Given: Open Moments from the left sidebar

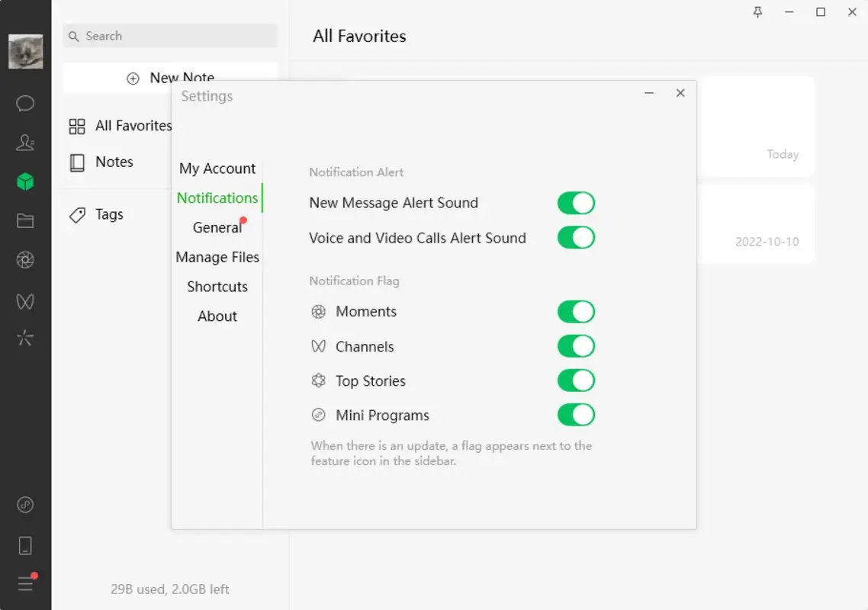Looking at the screenshot, I should (25, 260).
